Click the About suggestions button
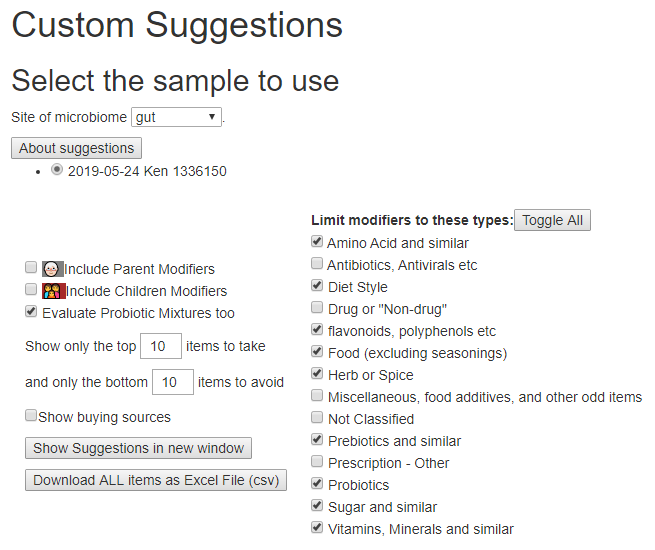655x550 pixels. [77, 148]
